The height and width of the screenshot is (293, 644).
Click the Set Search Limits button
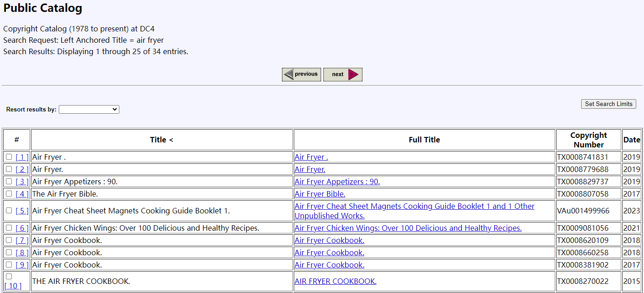coord(608,104)
